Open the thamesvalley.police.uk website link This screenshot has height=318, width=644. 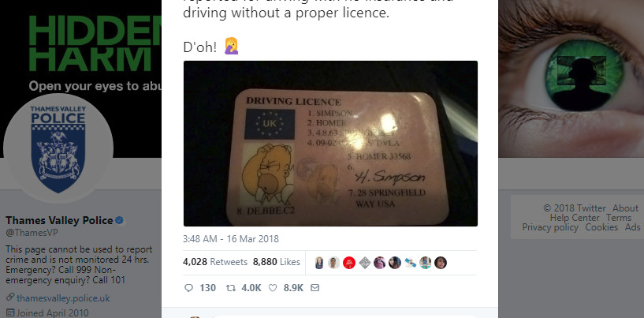pyautogui.click(x=63, y=298)
